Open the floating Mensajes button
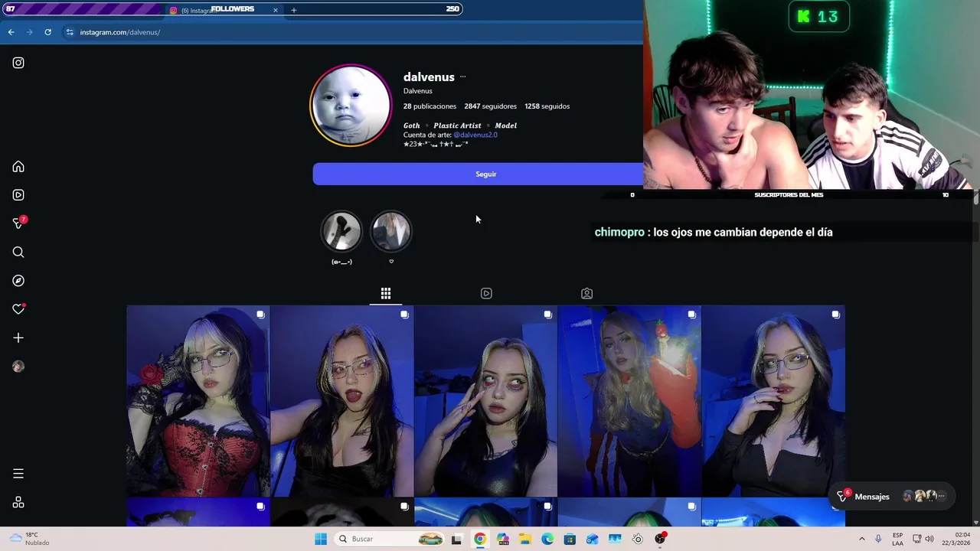Viewport: 980px width, 551px height. click(893, 497)
